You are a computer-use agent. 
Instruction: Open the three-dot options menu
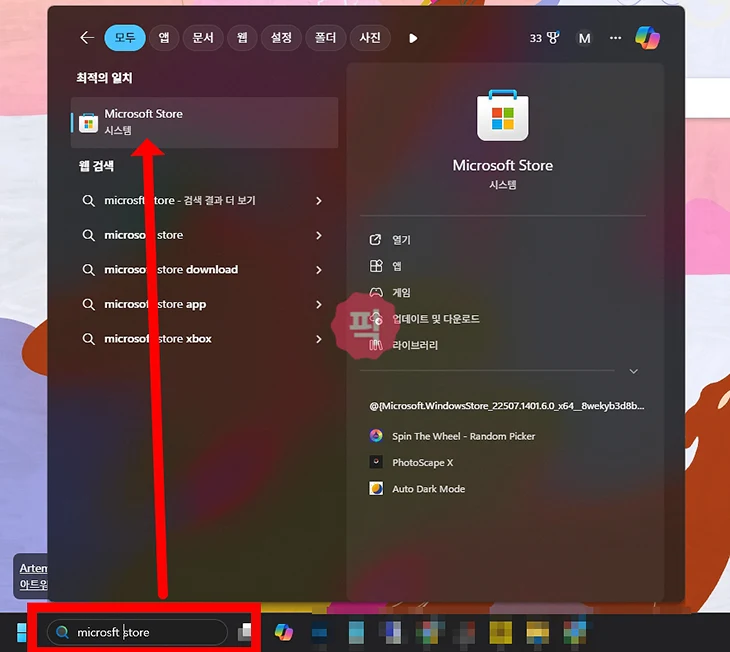coord(615,38)
